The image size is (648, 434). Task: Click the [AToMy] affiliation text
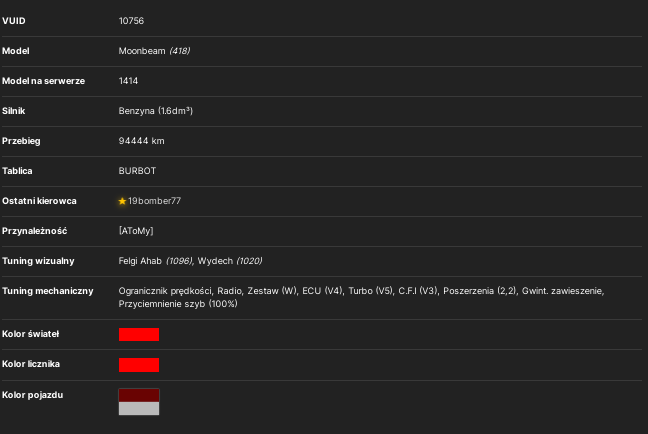(x=136, y=231)
